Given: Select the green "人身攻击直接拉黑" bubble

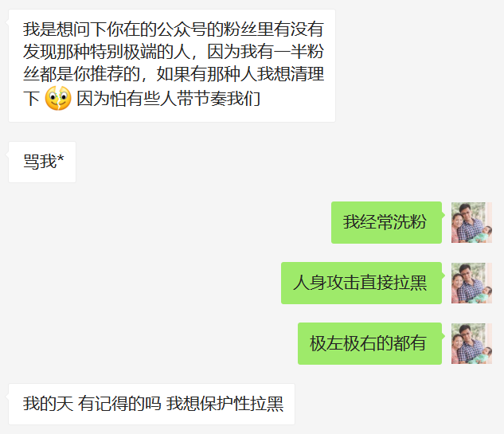Looking at the screenshot, I should point(361,283).
